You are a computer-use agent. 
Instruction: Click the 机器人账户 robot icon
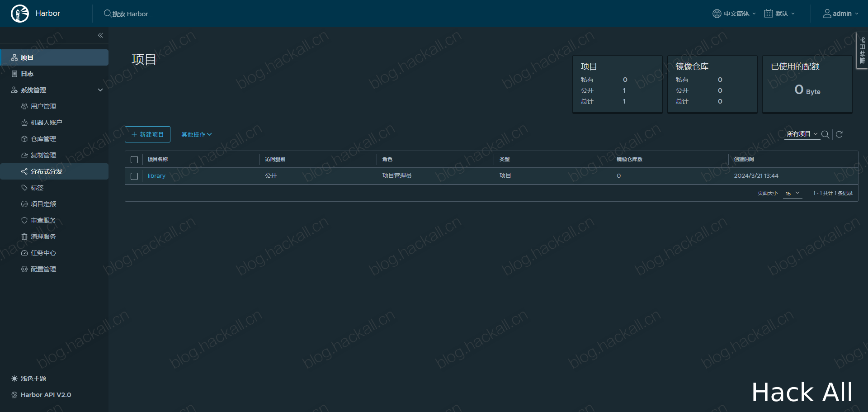coord(24,123)
